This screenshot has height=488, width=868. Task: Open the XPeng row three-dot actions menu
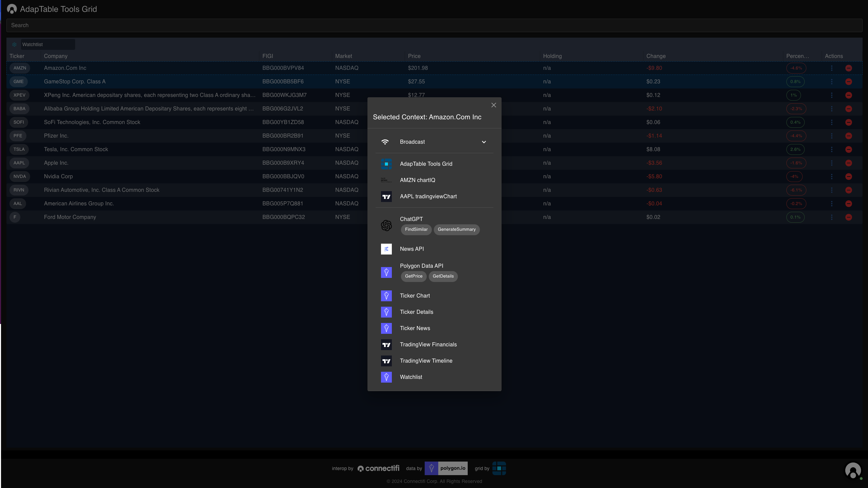coord(832,95)
